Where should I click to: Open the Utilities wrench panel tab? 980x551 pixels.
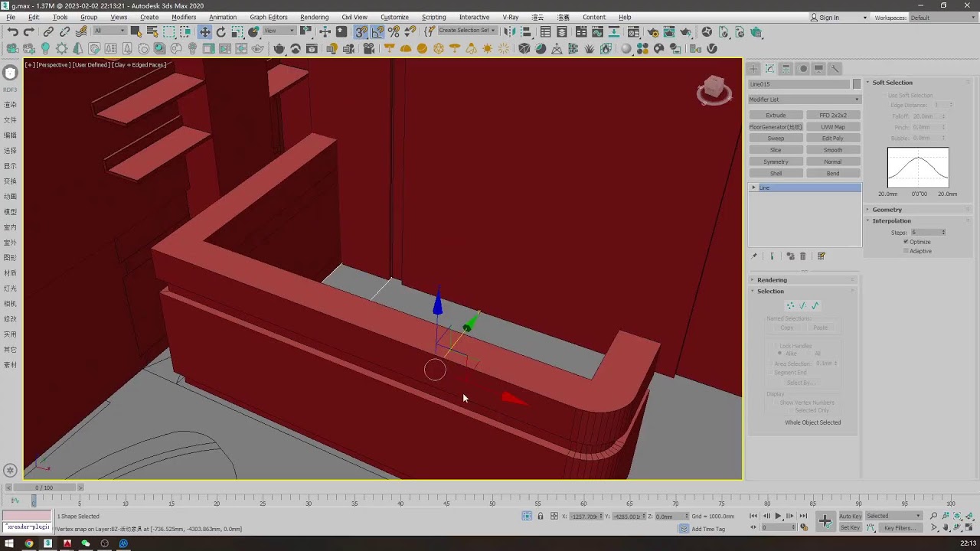tap(835, 68)
